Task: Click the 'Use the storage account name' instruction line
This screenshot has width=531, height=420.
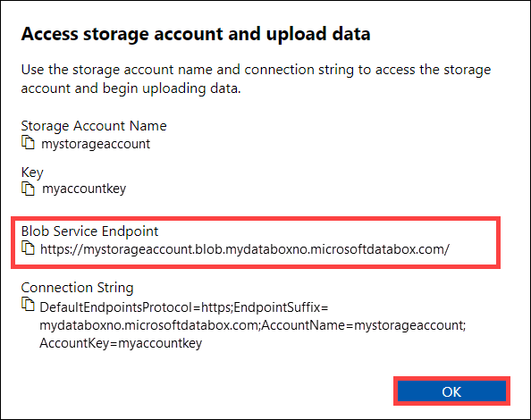Action: tap(256, 70)
